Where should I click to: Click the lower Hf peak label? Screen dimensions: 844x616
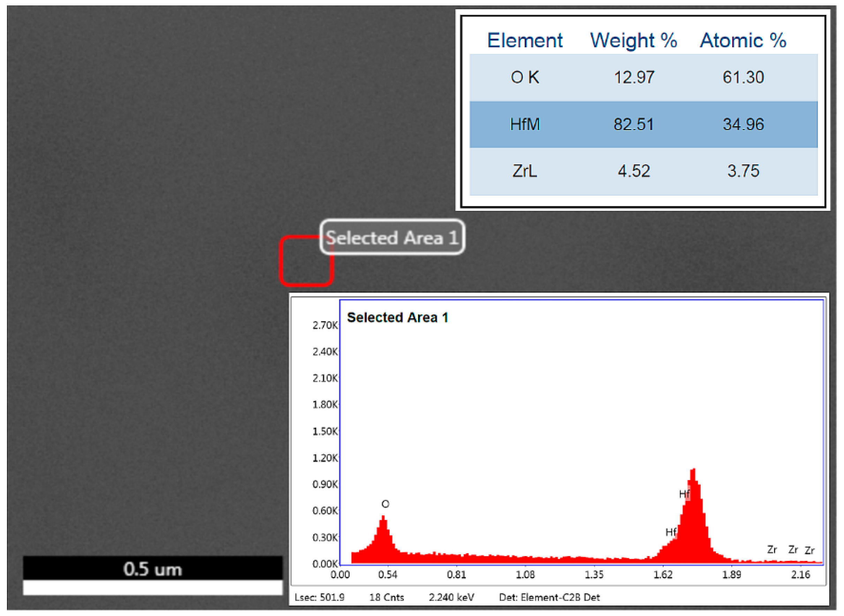(671, 532)
